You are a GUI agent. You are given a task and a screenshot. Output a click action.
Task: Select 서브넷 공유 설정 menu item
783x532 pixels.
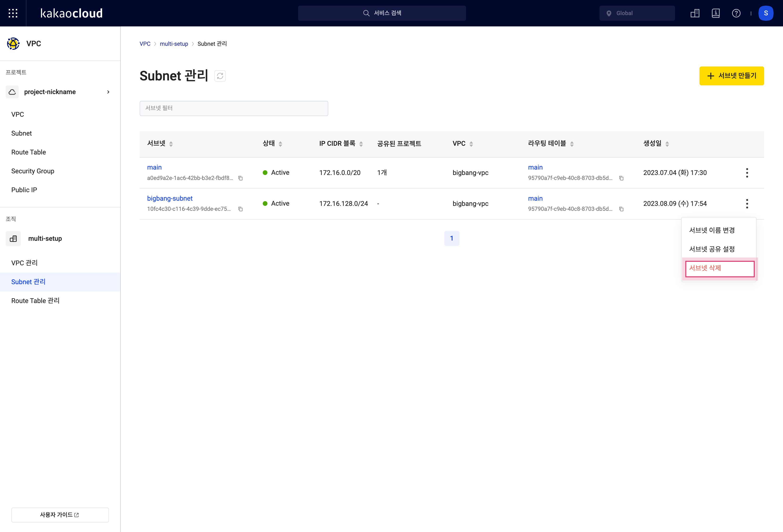click(719, 249)
